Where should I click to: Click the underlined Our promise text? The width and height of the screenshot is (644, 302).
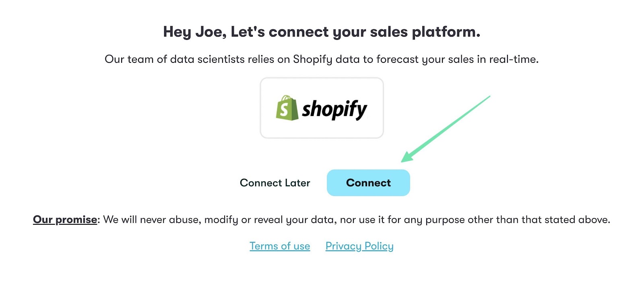coord(65,219)
